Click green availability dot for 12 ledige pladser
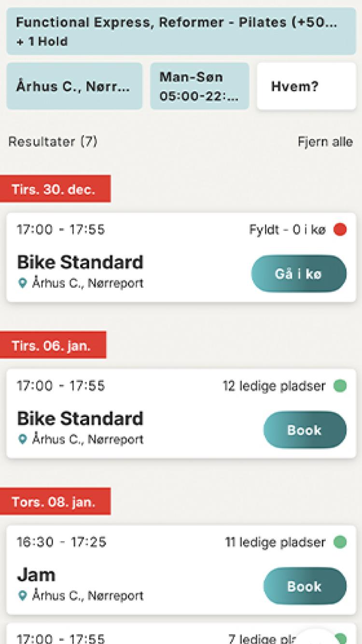 [x=340, y=386]
